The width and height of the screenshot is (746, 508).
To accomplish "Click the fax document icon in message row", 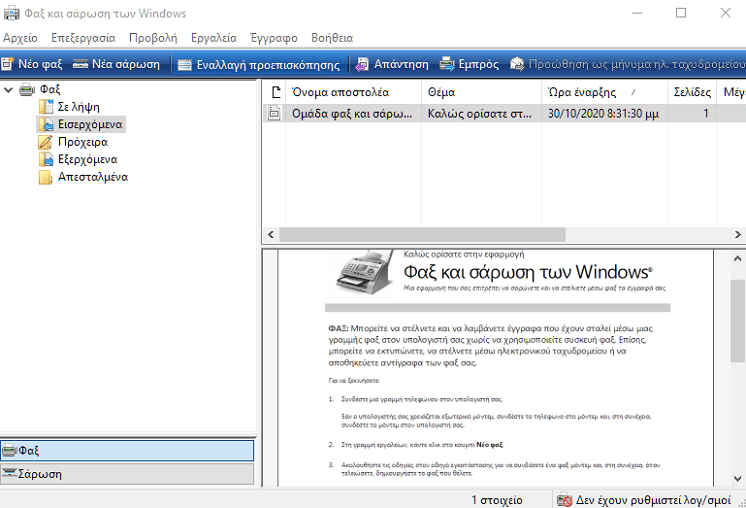I will (275, 113).
